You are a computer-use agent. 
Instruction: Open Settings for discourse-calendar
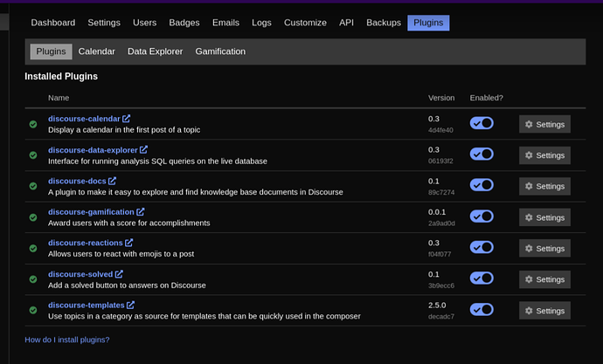(x=544, y=124)
